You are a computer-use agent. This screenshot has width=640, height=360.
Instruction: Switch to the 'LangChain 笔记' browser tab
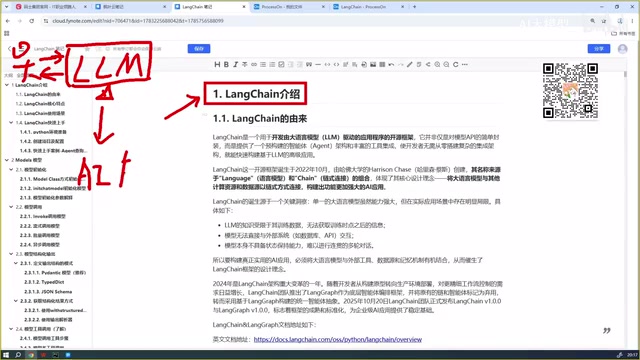210,7
